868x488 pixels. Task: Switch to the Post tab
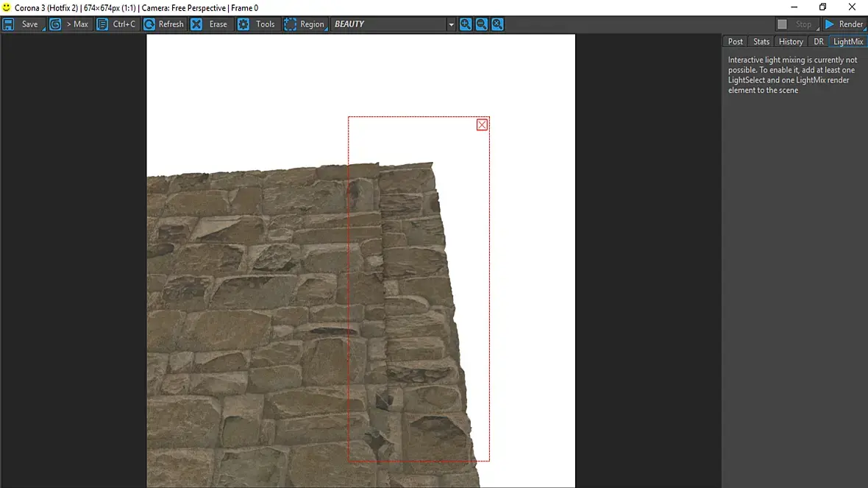(735, 41)
